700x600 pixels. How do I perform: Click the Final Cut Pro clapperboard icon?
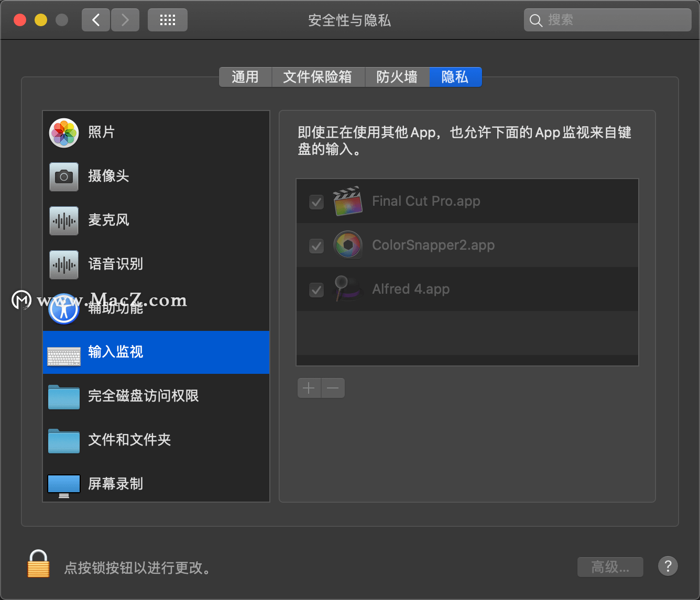(348, 201)
